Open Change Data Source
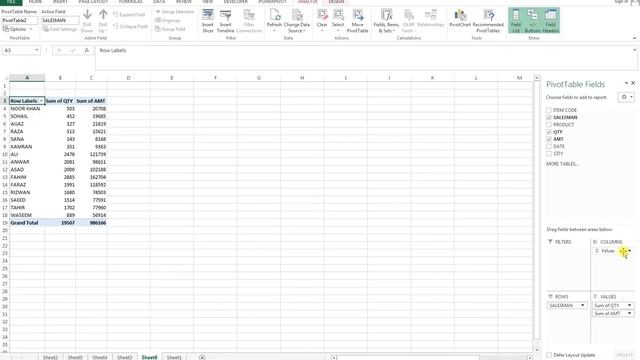This screenshot has height=360, width=640. pyautogui.click(x=297, y=20)
